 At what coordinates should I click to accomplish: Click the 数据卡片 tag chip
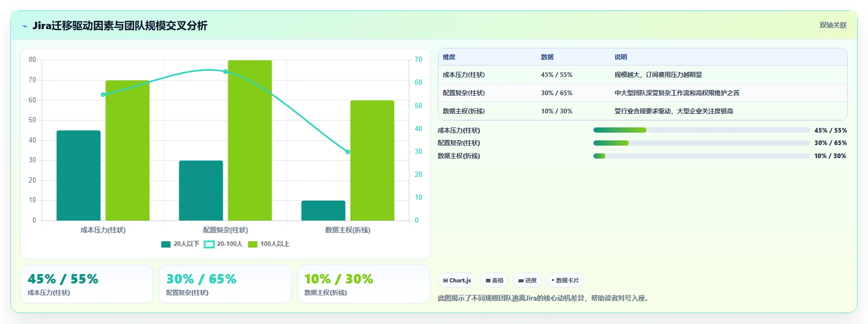(565, 280)
